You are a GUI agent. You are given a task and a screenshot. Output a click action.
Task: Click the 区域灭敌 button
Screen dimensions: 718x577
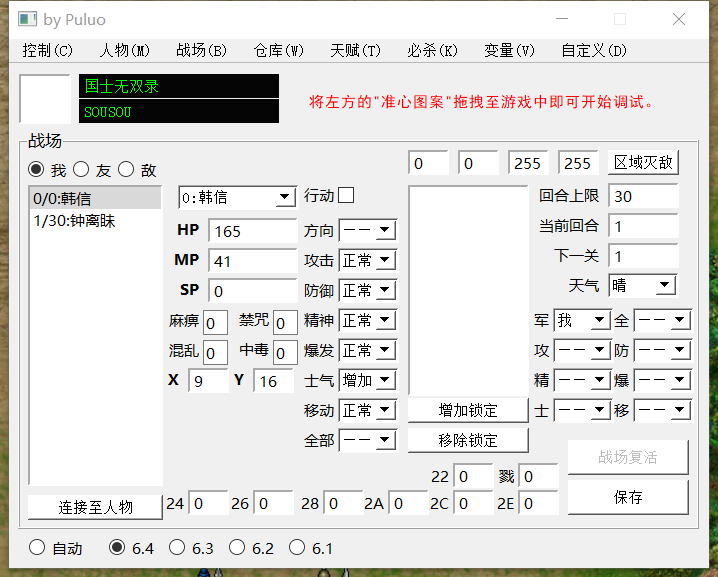pyautogui.click(x=643, y=162)
